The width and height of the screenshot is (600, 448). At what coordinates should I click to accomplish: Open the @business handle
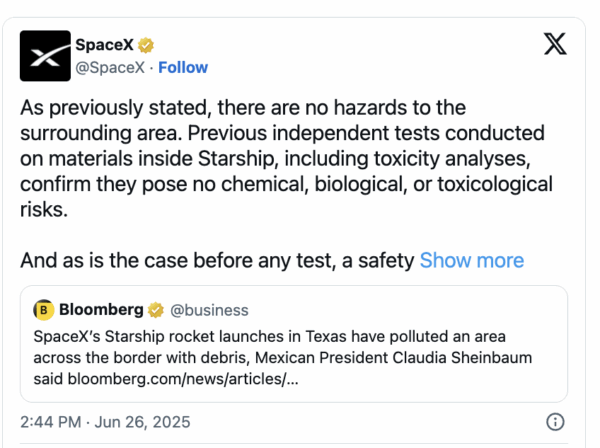(210, 310)
